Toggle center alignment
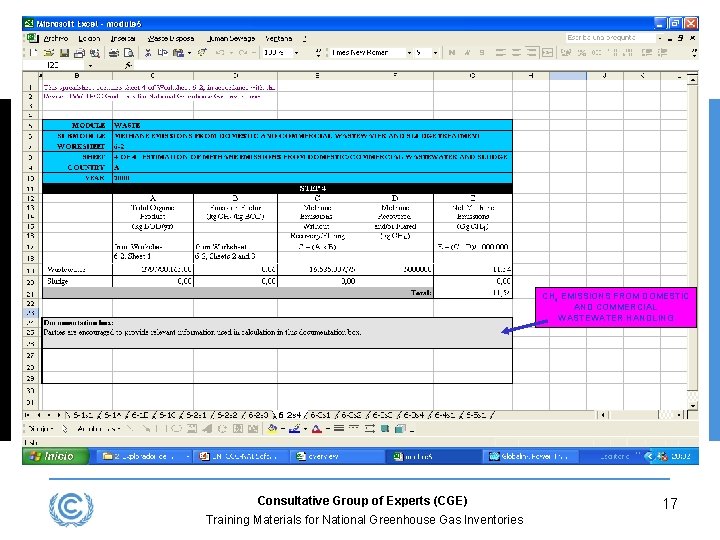This screenshot has height=540, width=720. (x=516, y=53)
